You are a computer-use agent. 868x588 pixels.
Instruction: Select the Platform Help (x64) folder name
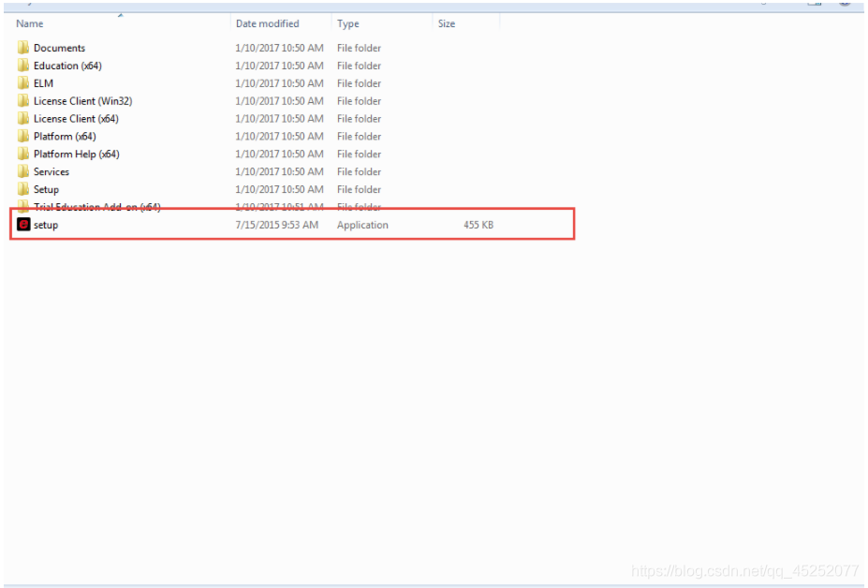(76, 154)
